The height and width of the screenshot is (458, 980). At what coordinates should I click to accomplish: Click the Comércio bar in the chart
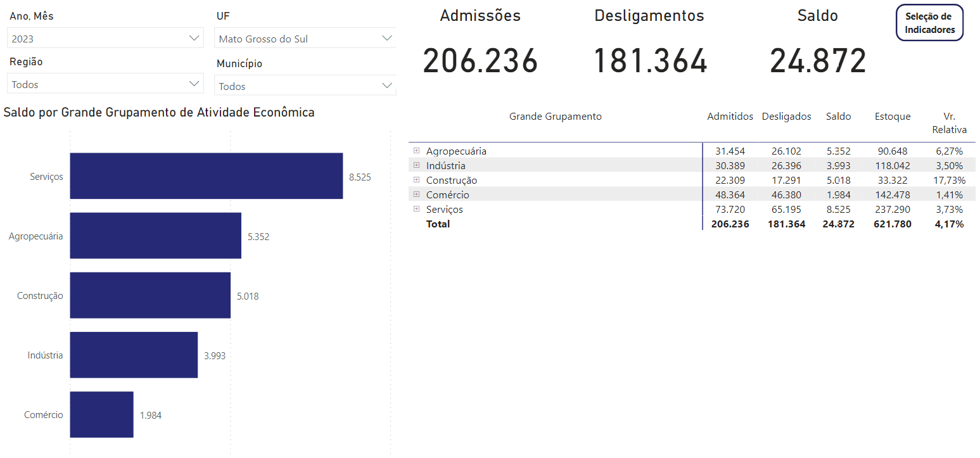(x=101, y=414)
